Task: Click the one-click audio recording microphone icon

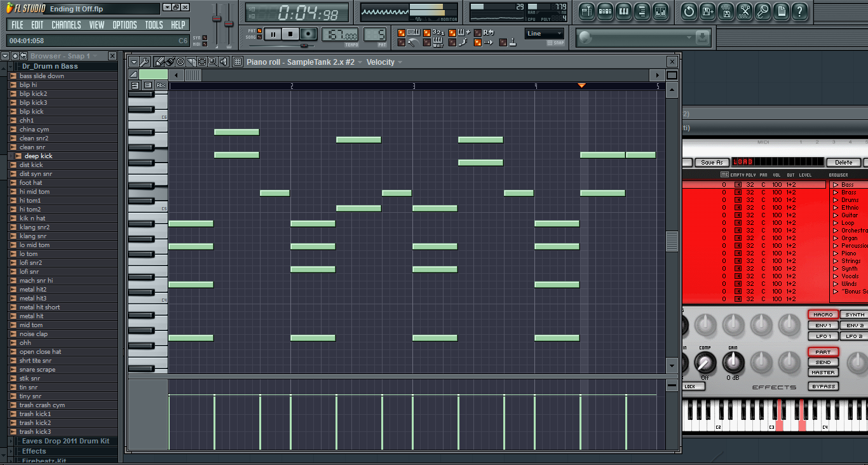Action: pyautogui.click(x=763, y=11)
